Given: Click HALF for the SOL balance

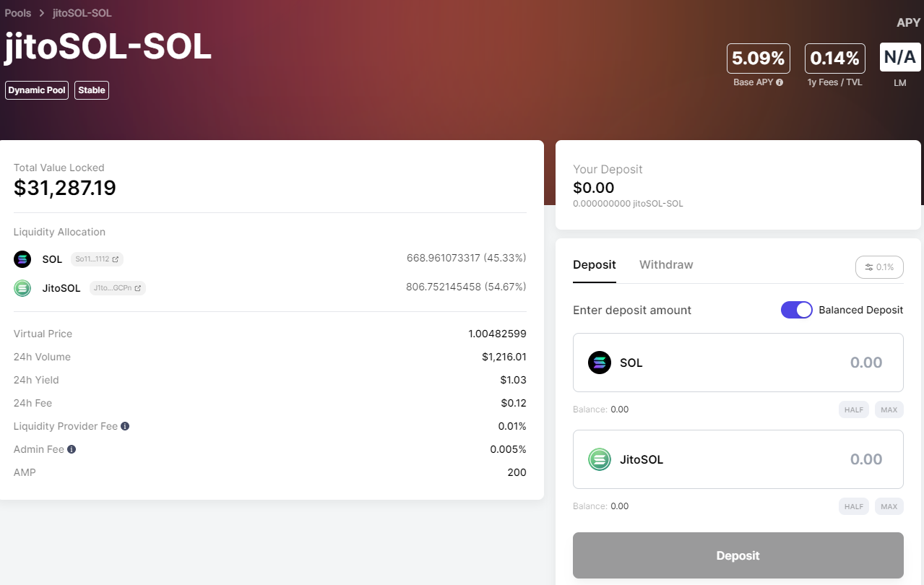Looking at the screenshot, I should [x=854, y=409].
